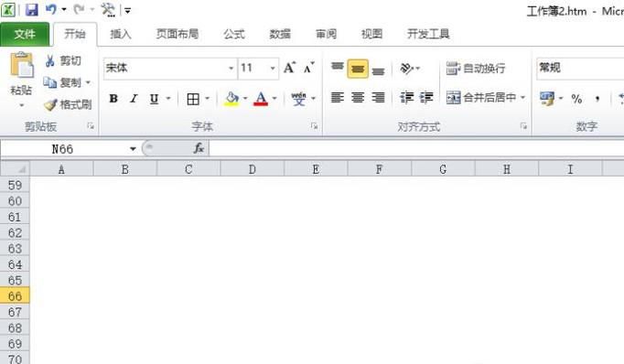The height and width of the screenshot is (364, 624).
Task: Click the name box showing N66
Action: coord(62,149)
